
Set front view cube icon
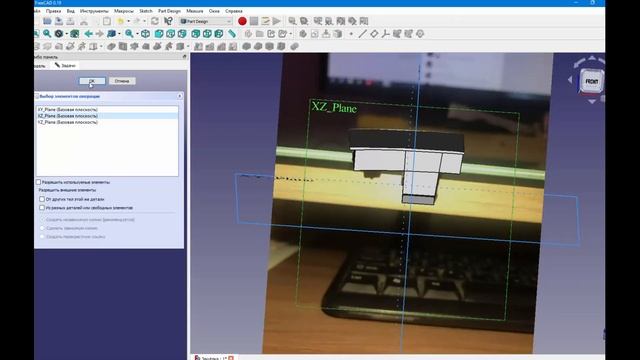[x=159, y=34]
